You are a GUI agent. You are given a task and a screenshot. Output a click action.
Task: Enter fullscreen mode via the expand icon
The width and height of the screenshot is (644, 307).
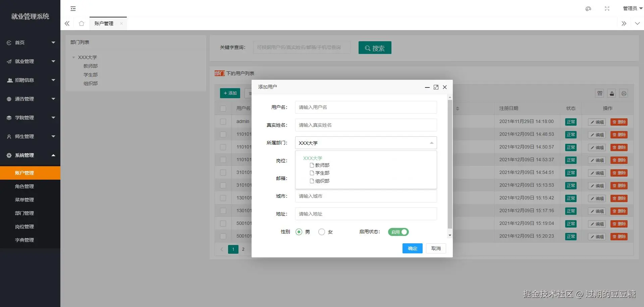click(607, 8)
